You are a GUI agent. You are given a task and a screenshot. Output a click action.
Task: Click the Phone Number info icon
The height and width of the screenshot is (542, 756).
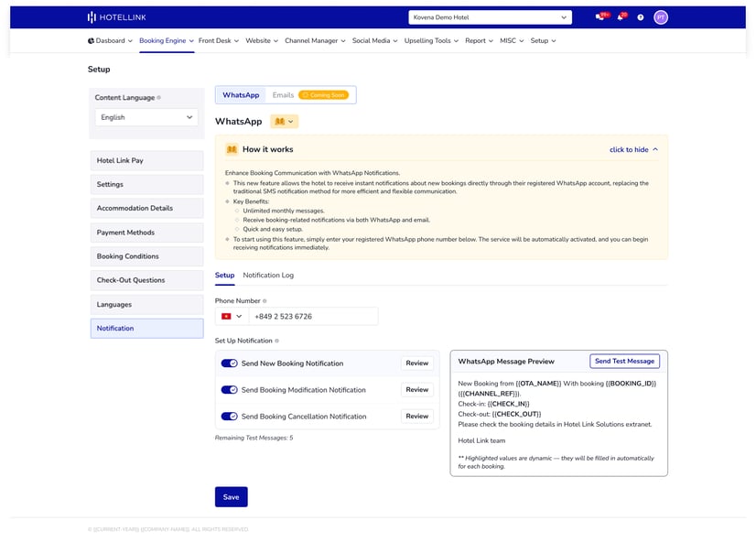(265, 301)
